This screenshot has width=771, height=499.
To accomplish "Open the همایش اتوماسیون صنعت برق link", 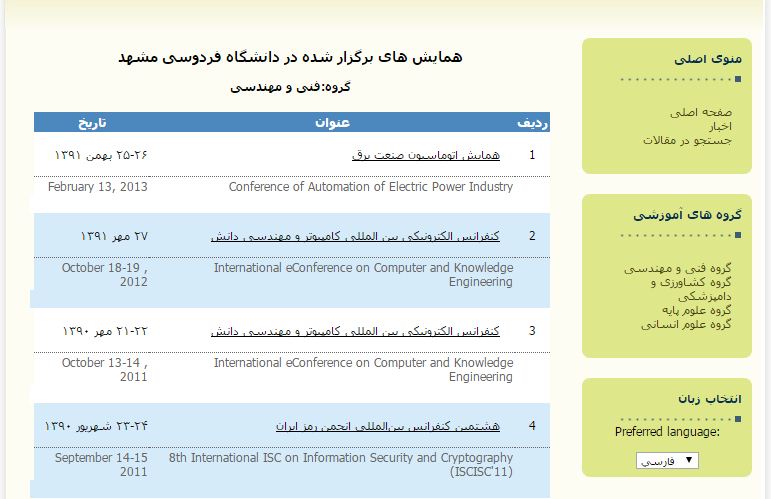I will [426, 155].
